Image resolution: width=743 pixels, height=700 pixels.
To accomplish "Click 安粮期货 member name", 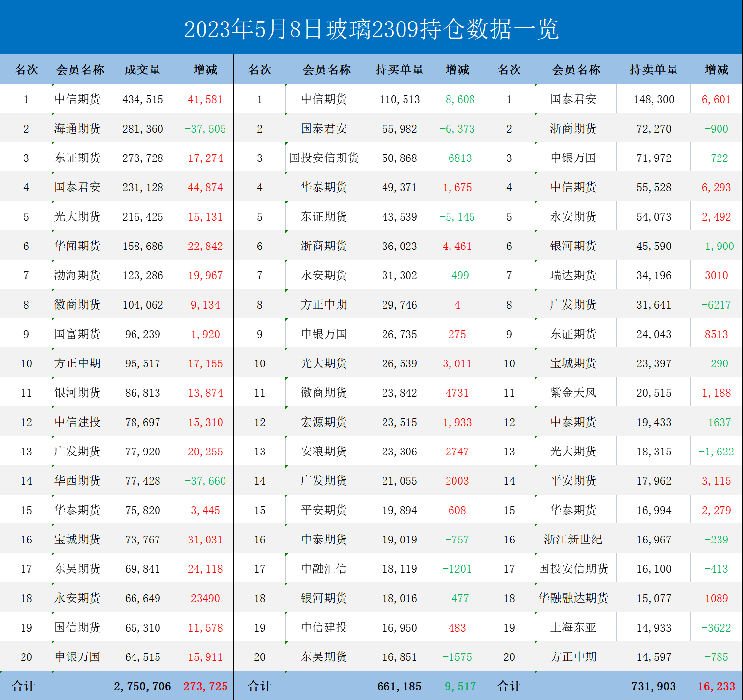I will (x=324, y=452).
